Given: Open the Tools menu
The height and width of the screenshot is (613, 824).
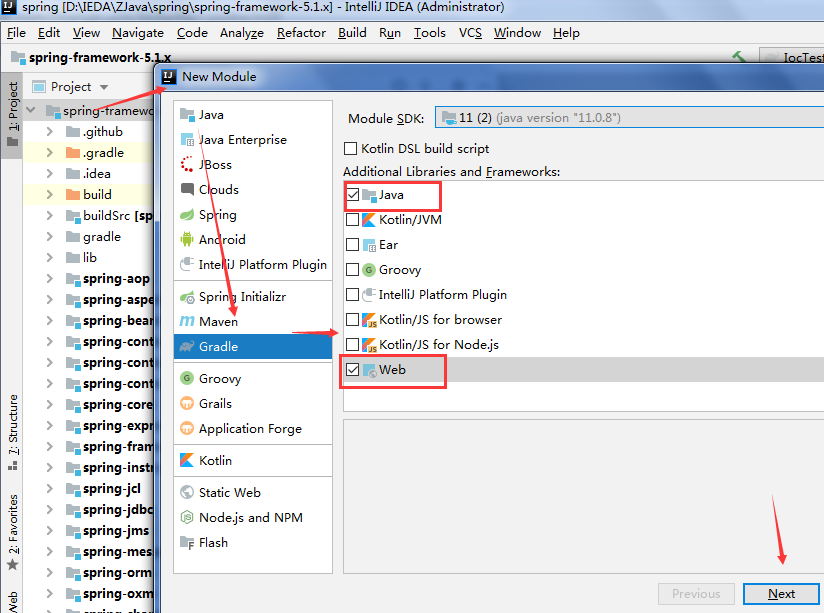Looking at the screenshot, I should (x=429, y=33).
